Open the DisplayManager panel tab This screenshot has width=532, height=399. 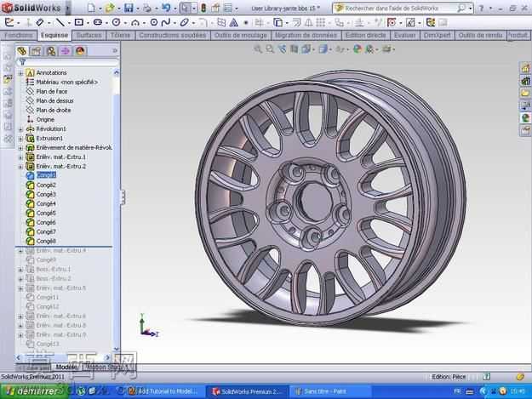pyautogui.click(x=80, y=51)
